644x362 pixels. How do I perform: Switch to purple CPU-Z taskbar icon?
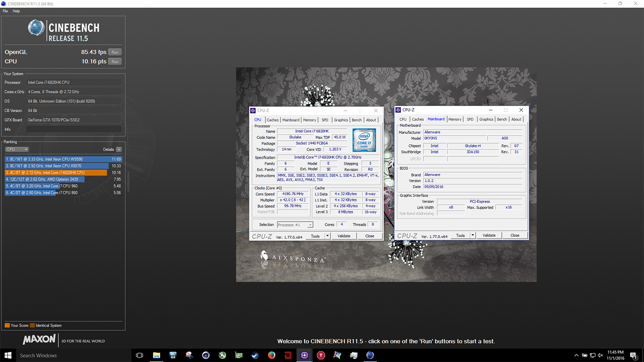(x=305, y=355)
